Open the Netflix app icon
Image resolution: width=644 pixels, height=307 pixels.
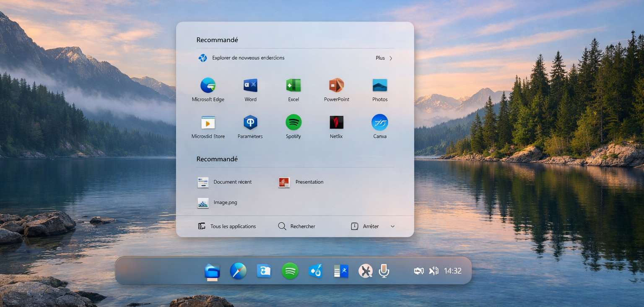point(336,122)
